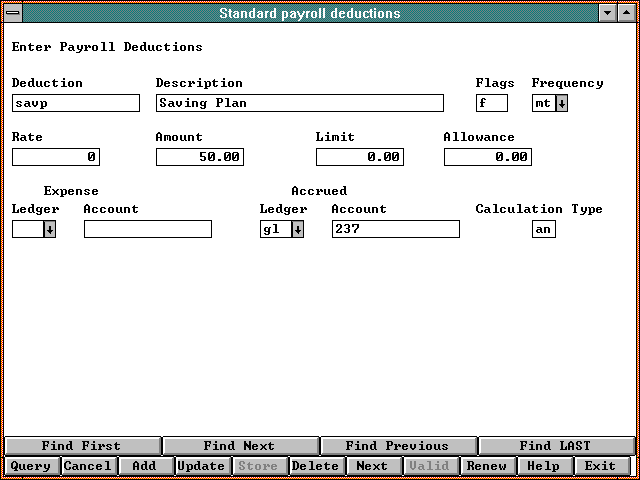Click the Find Previous button
The width and height of the screenshot is (640, 480).
click(x=397, y=446)
